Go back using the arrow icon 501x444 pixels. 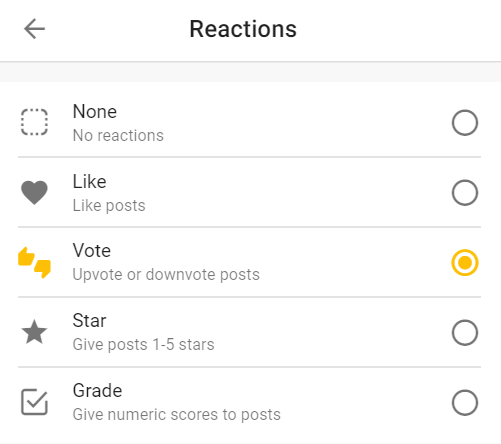(x=34, y=29)
